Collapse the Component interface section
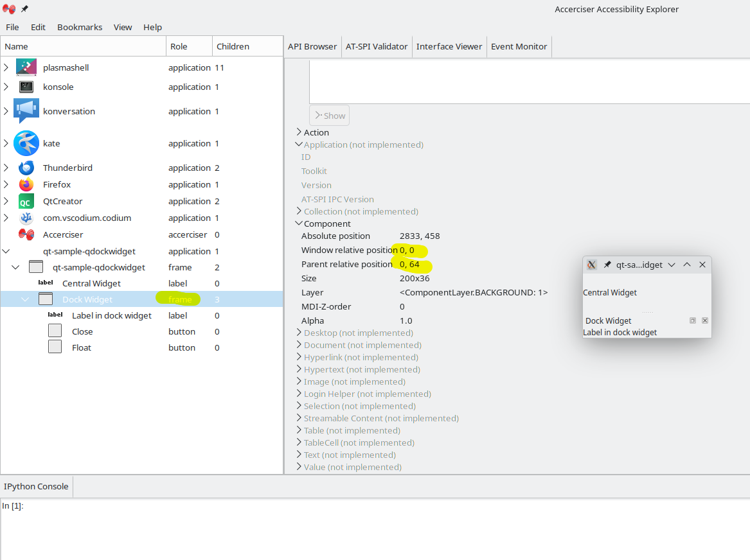Screen dimensions: 750x560 [299, 223]
